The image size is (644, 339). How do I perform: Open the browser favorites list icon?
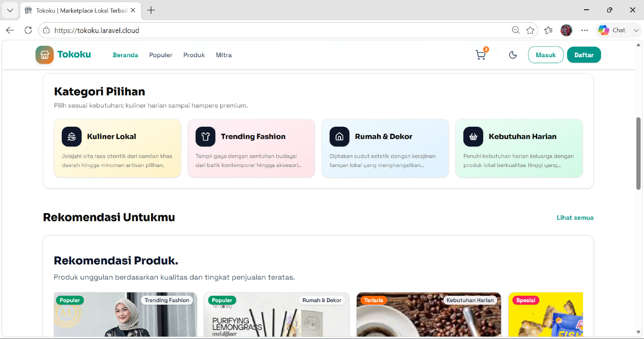(x=548, y=30)
